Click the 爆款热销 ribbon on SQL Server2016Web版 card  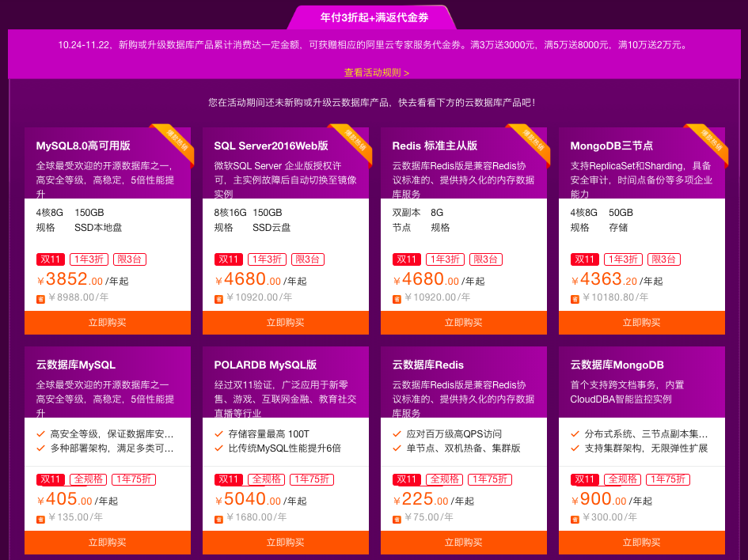(x=354, y=141)
